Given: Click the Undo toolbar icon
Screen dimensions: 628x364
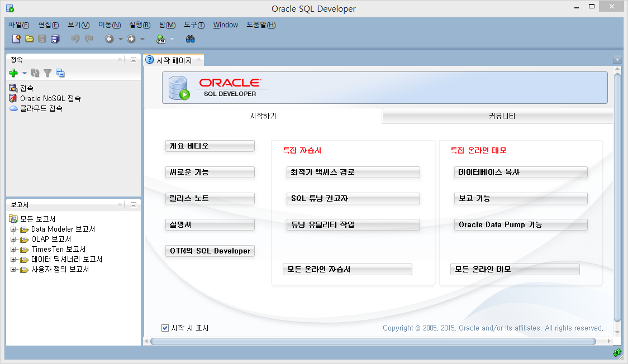Looking at the screenshot, I should pyautogui.click(x=75, y=39).
